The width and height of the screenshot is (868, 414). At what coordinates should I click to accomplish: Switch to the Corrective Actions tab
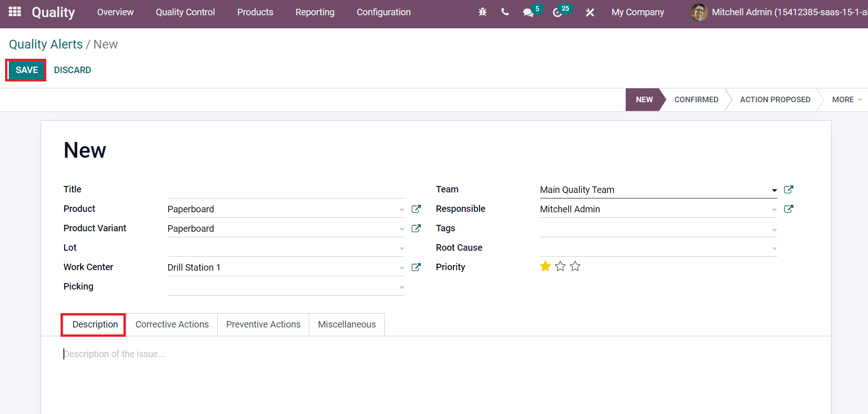tap(172, 325)
